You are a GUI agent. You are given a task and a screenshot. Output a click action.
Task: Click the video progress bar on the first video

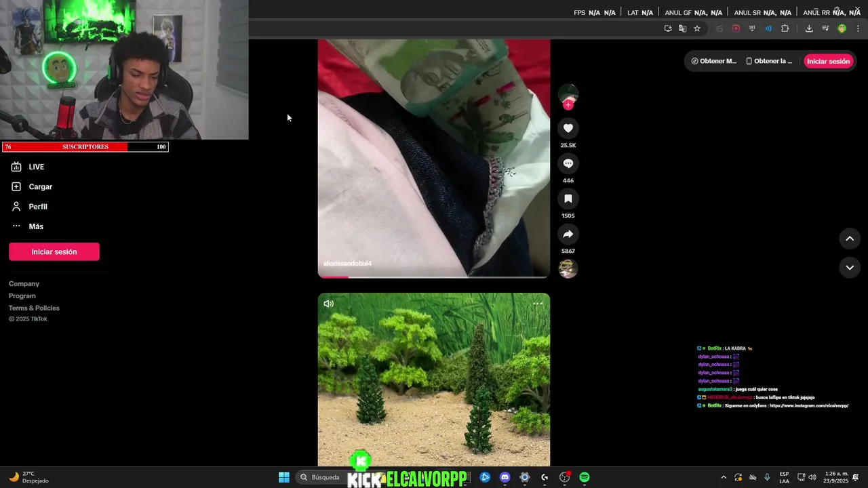(x=434, y=277)
